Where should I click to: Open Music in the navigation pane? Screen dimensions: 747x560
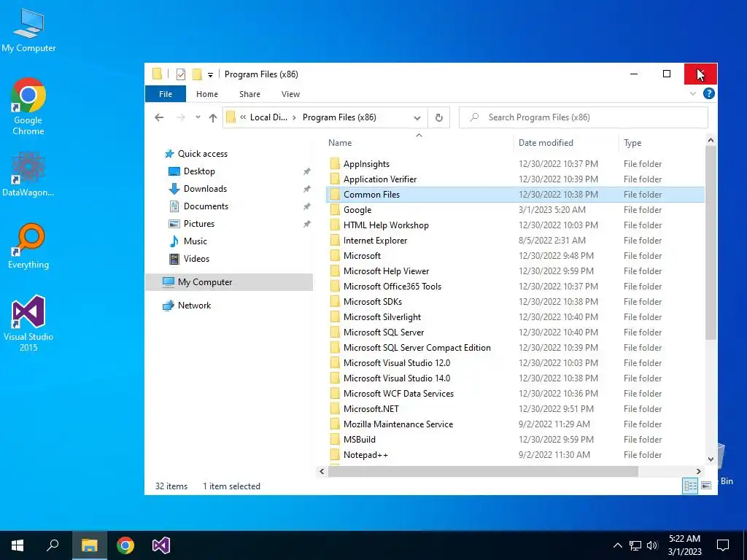click(x=195, y=241)
